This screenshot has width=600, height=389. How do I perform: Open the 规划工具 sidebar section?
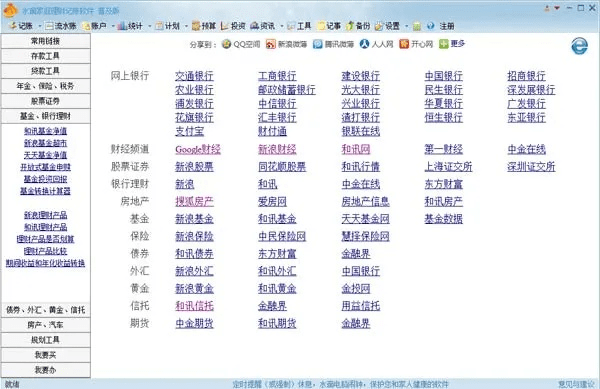tap(46, 340)
